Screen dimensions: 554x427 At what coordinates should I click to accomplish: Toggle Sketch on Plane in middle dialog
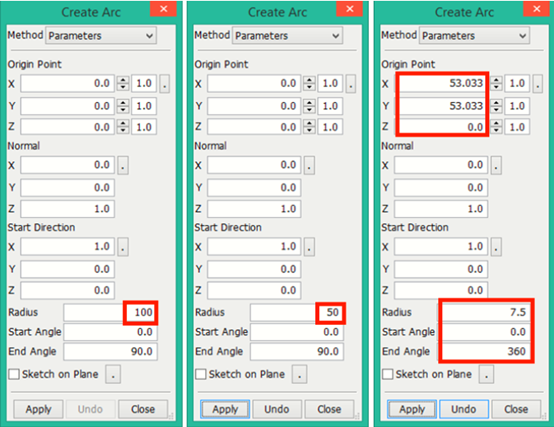(201, 374)
